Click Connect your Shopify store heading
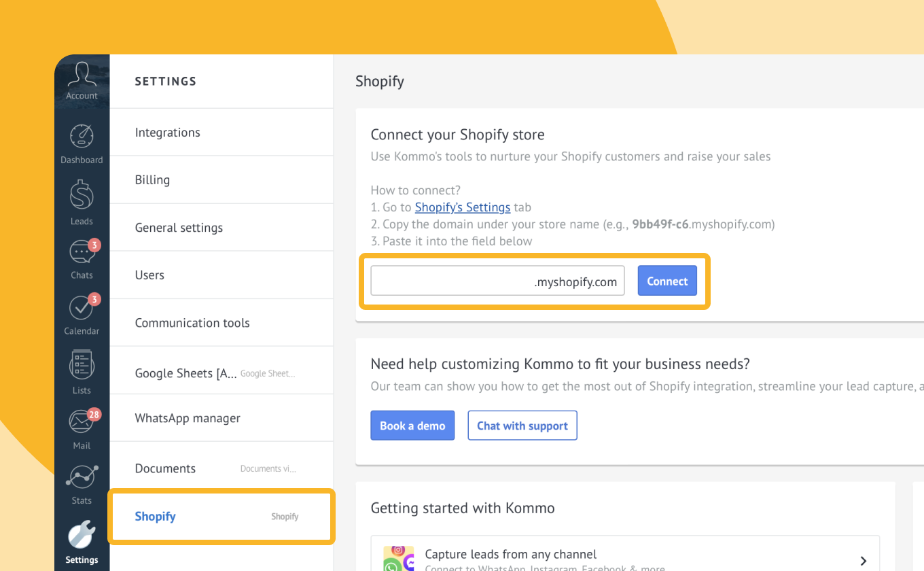The width and height of the screenshot is (924, 571). [458, 135]
